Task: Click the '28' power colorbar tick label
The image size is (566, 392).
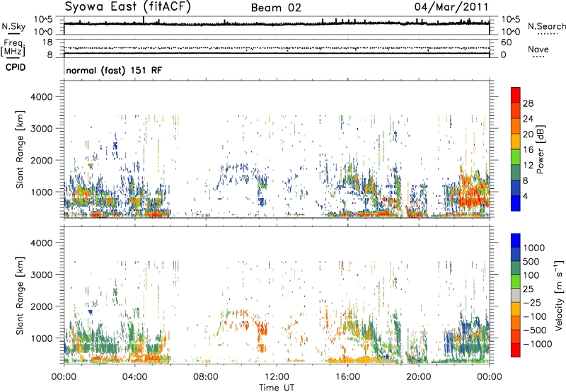Action: coord(528,103)
